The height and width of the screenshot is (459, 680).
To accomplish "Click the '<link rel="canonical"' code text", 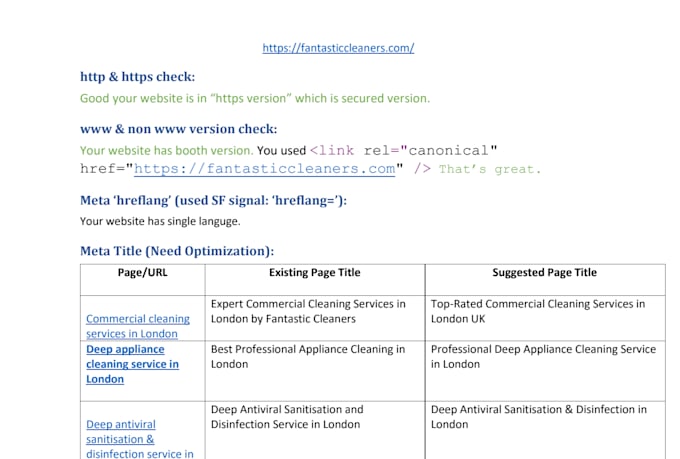I will point(404,151).
